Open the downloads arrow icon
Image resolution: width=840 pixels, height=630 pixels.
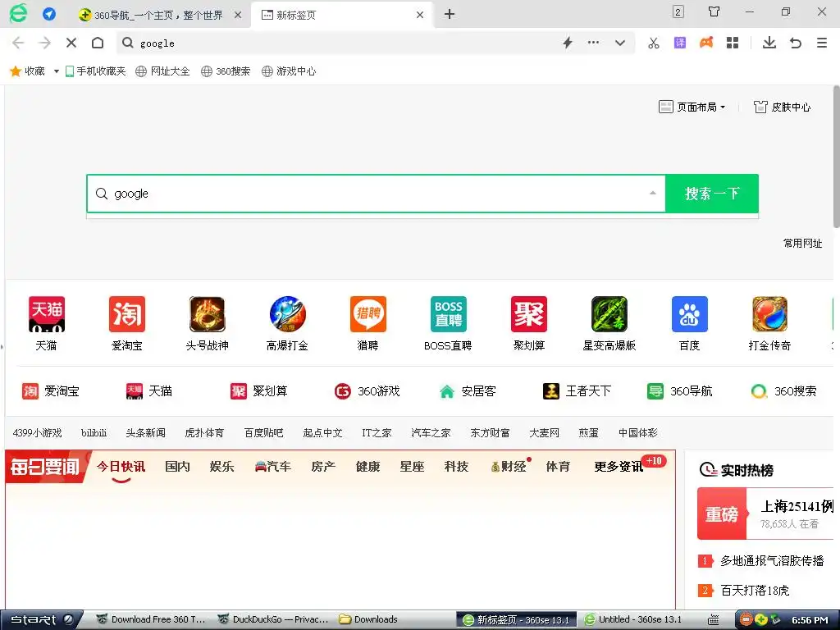pyautogui.click(x=769, y=43)
